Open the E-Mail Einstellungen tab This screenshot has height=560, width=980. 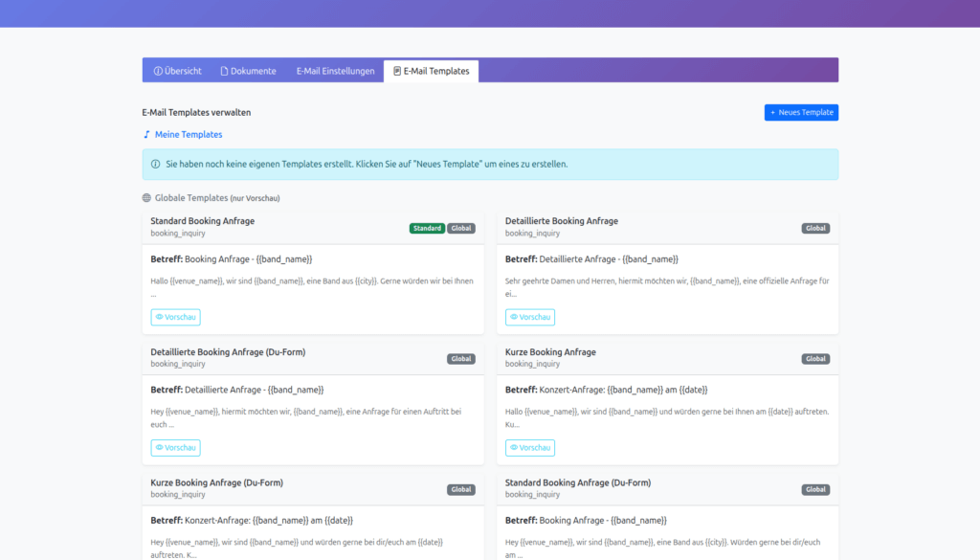(335, 71)
